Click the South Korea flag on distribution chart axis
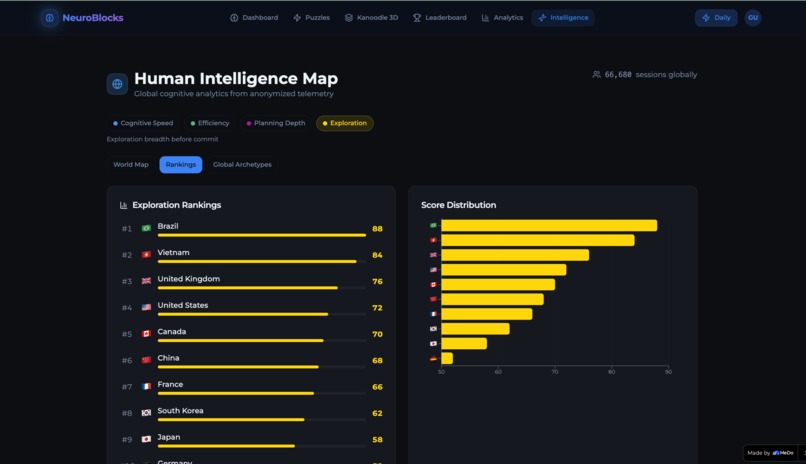The height and width of the screenshot is (464, 806). tap(433, 329)
